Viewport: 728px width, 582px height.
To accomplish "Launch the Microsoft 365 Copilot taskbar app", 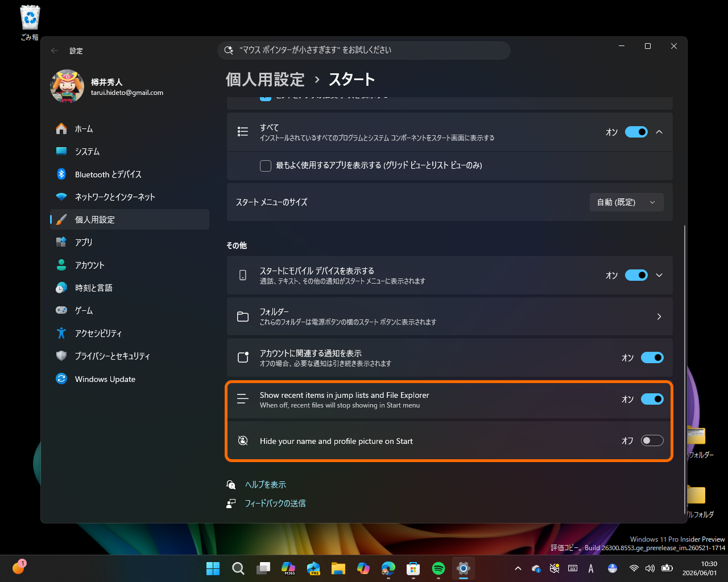I will (x=288, y=568).
